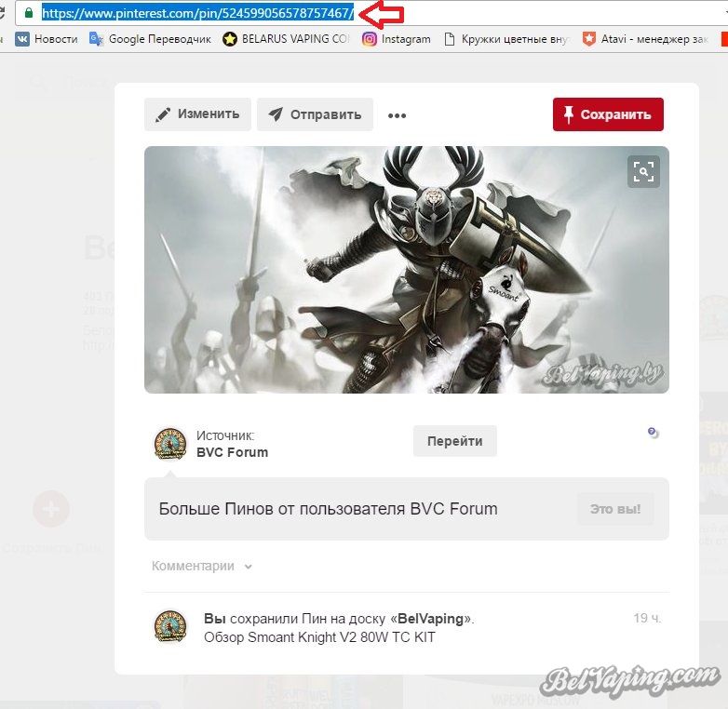Click the Изменить edit button
Viewport: 728px width, 709px height.
coord(197,114)
